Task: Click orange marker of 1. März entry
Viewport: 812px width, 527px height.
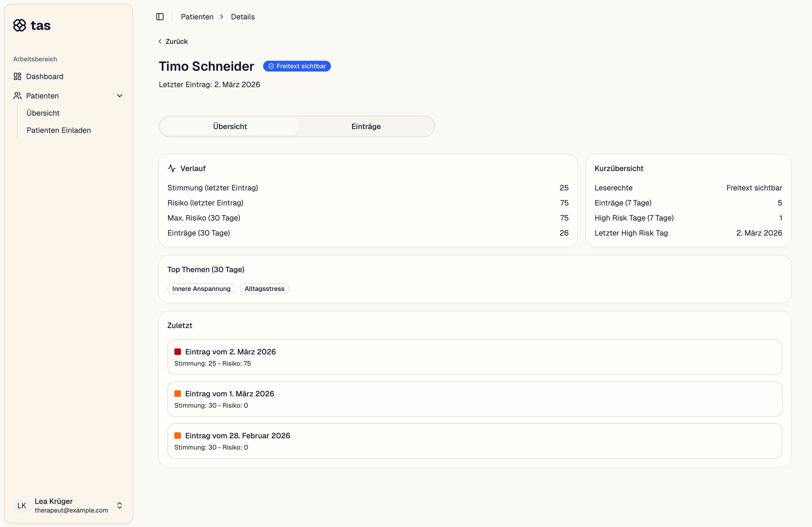Action: [x=178, y=394]
